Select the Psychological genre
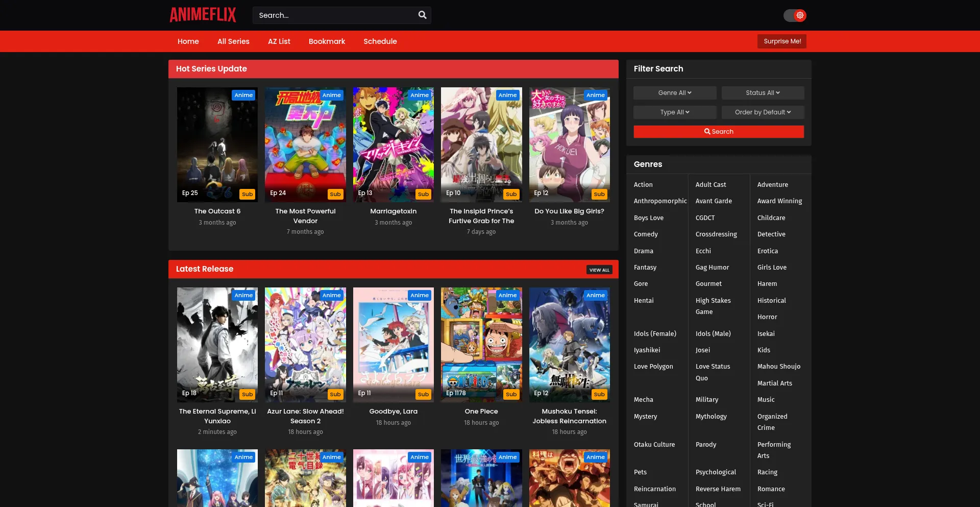The height and width of the screenshot is (507, 980). [x=716, y=472]
